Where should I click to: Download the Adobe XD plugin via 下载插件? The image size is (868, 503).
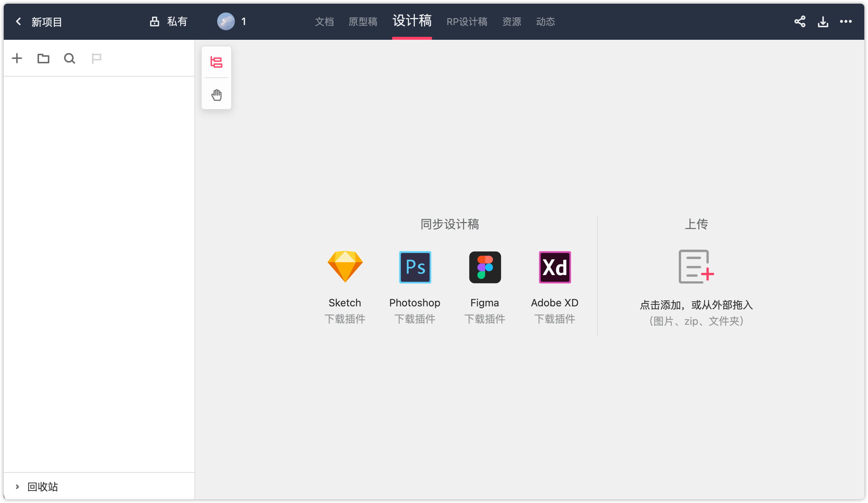coord(555,319)
